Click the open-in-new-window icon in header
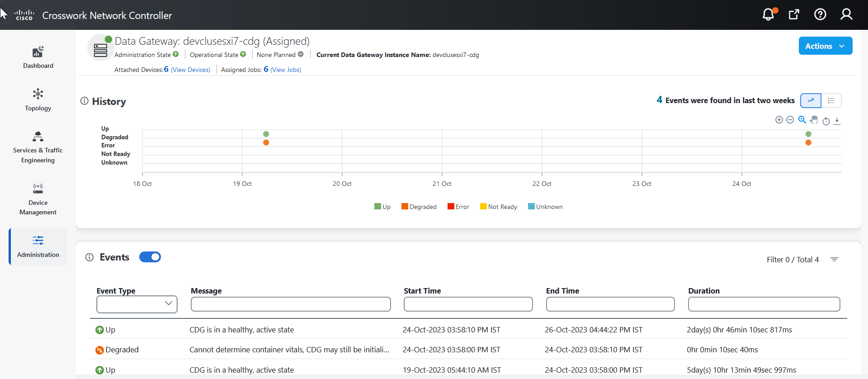This screenshot has width=868, height=379. 794,14
